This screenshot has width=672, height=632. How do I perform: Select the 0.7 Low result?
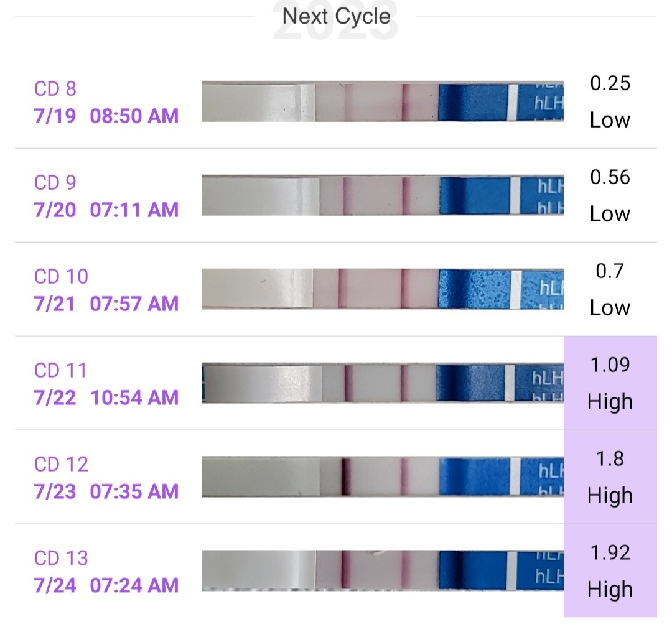610,289
